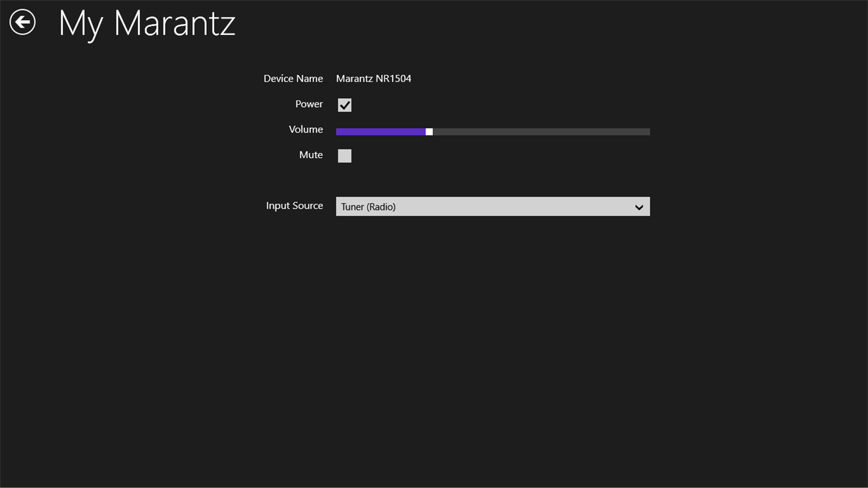Screen dimensions: 868x488
Task: Uncheck the Power checkbox
Action: tap(344, 105)
